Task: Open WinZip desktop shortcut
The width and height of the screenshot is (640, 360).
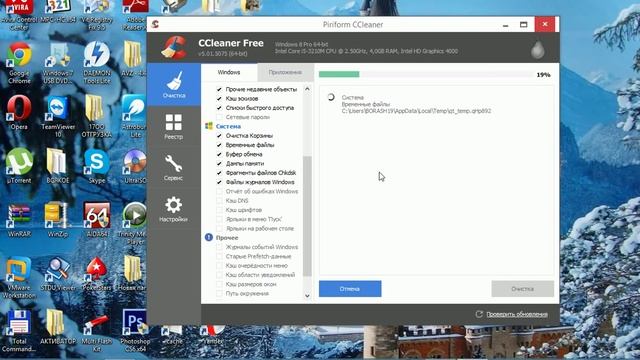Action: coord(57,220)
